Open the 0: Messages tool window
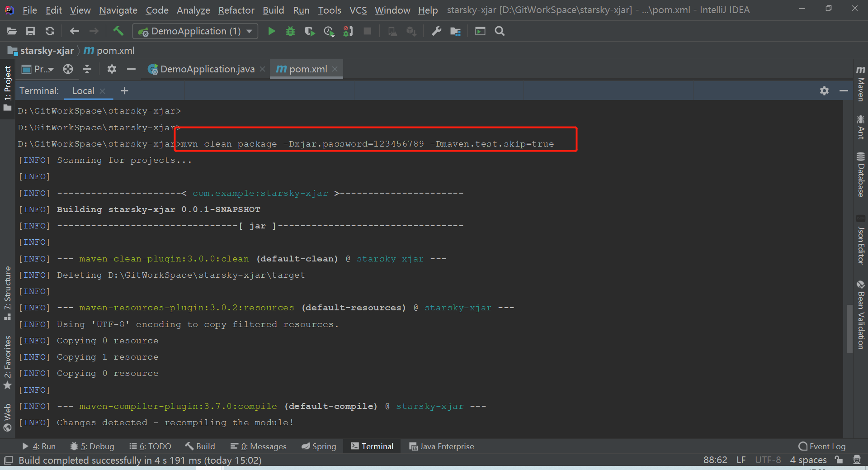The width and height of the screenshot is (868, 470). [258, 446]
